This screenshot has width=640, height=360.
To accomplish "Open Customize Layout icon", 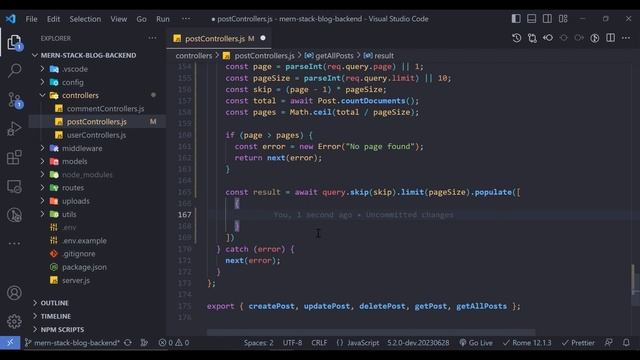I will (563, 19).
